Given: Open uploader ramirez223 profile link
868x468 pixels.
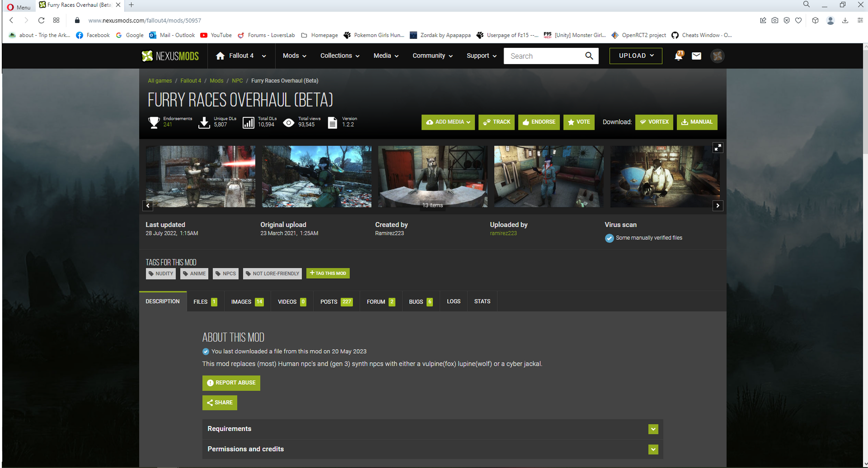Looking at the screenshot, I should (x=503, y=233).
